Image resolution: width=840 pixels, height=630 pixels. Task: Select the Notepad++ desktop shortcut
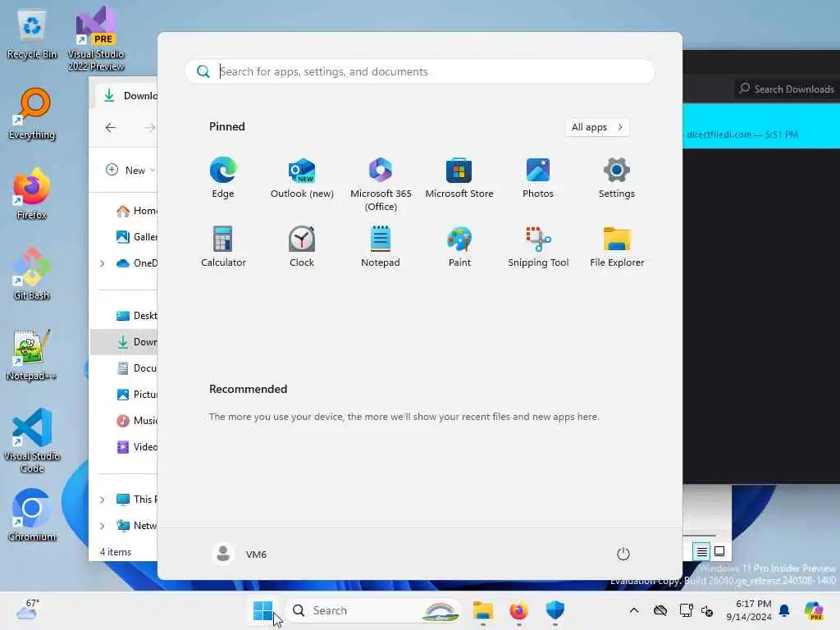coord(32,354)
